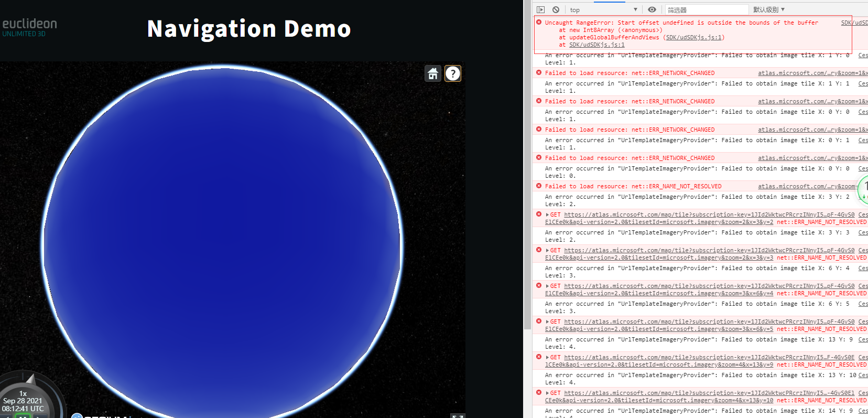868x418 pixels.
Task: Clear the console with the no-entry icon
Action: (x=556, y=9)
